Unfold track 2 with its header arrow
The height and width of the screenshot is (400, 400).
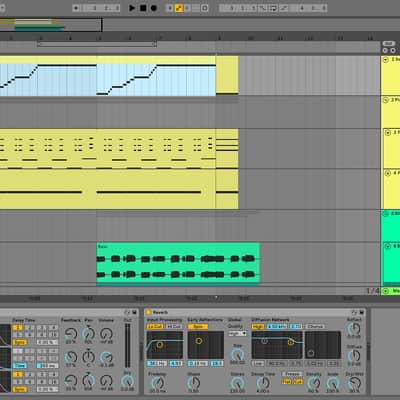click(386, 100)
